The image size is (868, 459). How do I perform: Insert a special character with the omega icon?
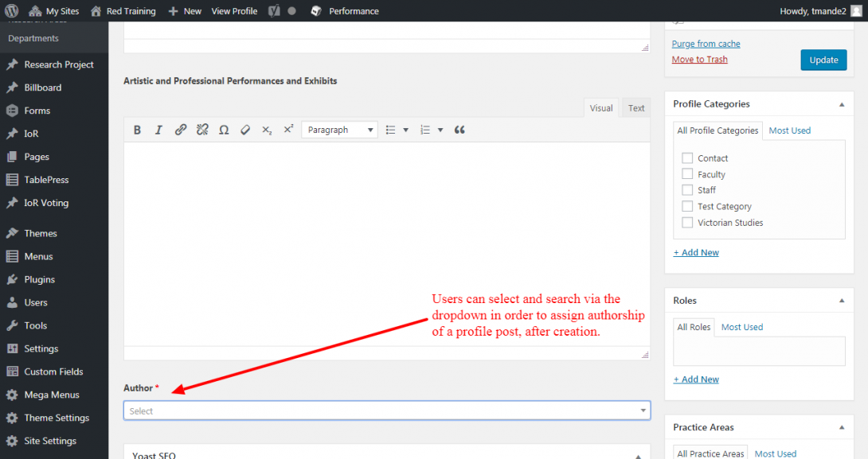(223, 129)
